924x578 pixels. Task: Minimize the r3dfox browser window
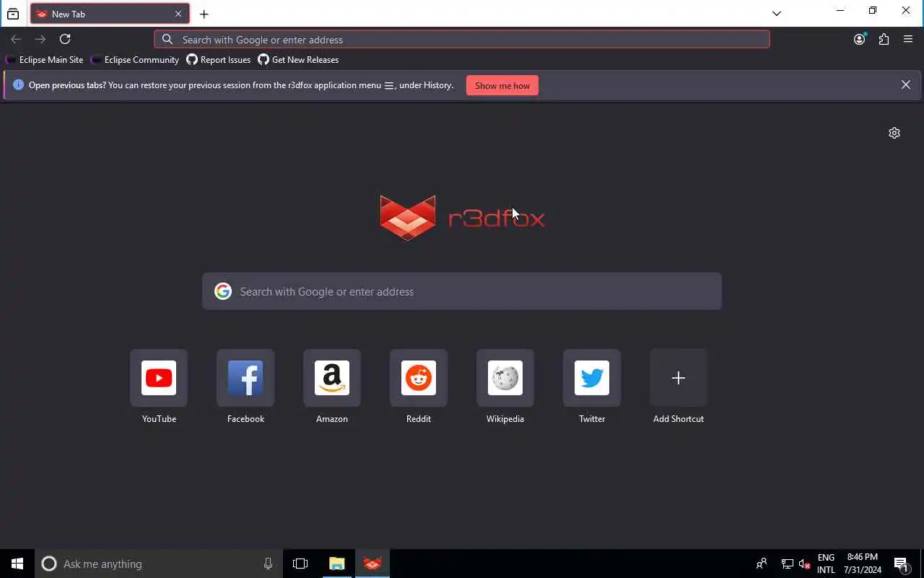point(840,11)
